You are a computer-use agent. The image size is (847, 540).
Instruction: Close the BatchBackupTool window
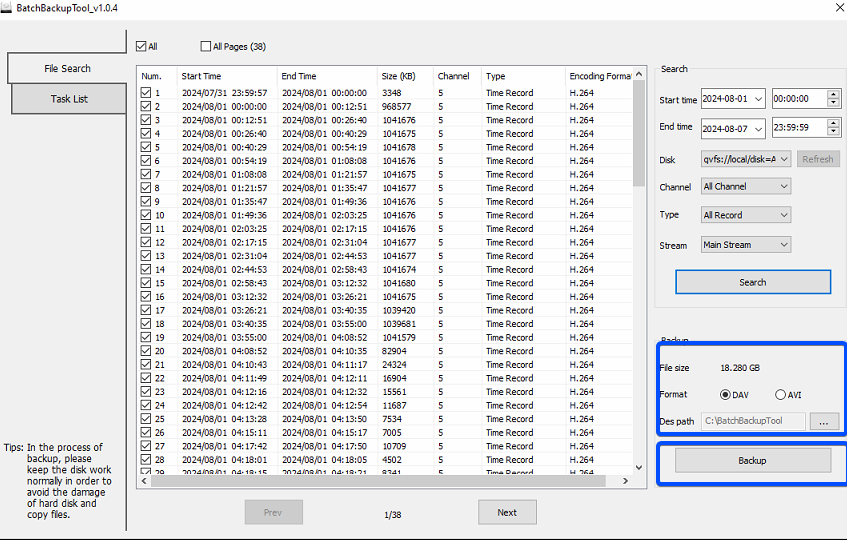(836, 7)
